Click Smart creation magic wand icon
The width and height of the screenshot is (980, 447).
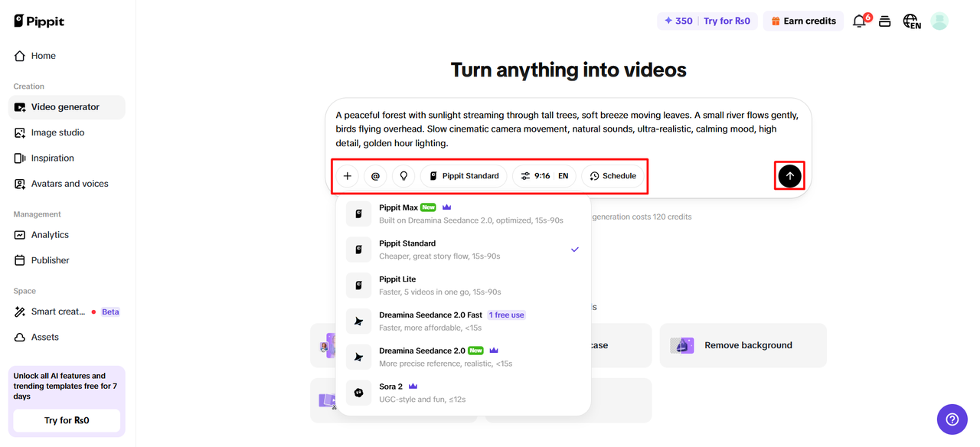20,312
